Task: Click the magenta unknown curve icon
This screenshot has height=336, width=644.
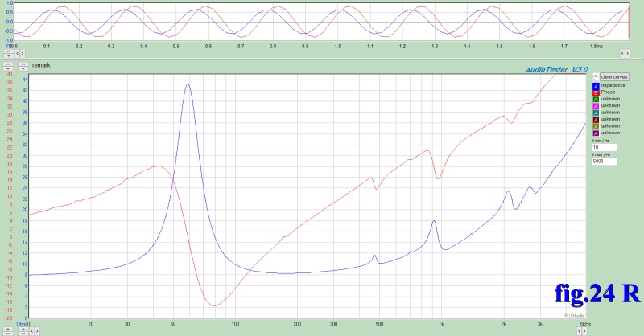Action: point(596,106)
